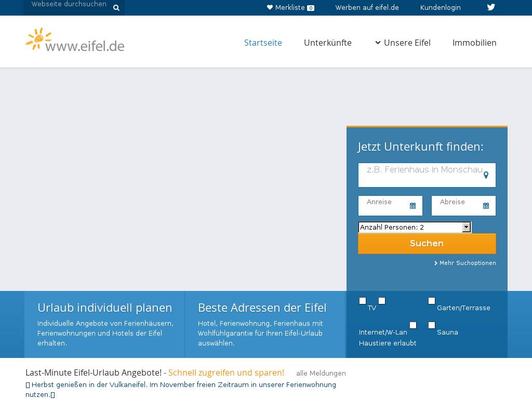Viewport: 532px width, 399px height.
Task: Expand Mehr Suchoptionen
Action: click(x=465, y=263)
